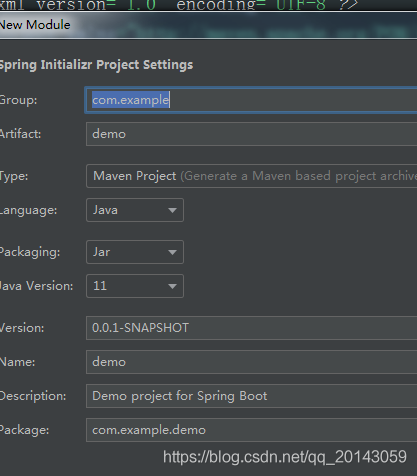417x476 pixels.
Task: Click the Artifact label
Action: pos(20,134)
